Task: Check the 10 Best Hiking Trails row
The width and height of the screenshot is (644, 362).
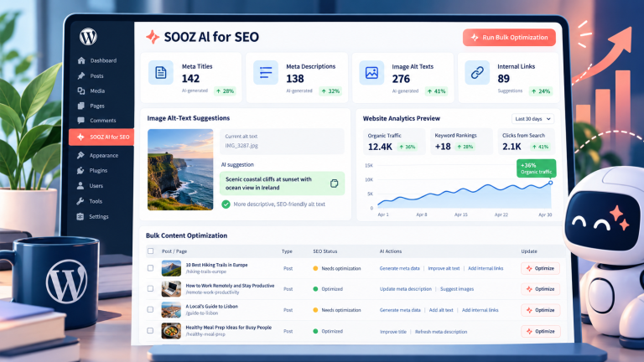Action: point(151,268)
